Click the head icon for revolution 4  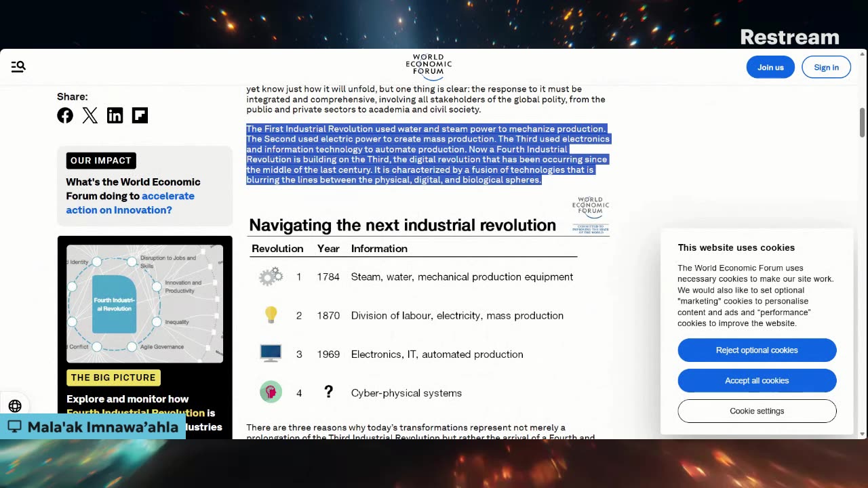(x=271, y=392)
